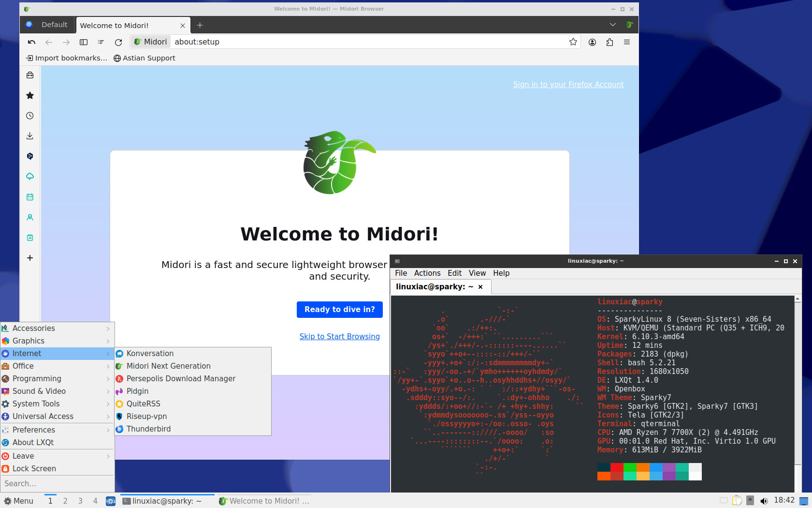Launch Konversation from Internet submenu
Image resolution: width=812 pixels, height=508 pixels.
point(193,354)
